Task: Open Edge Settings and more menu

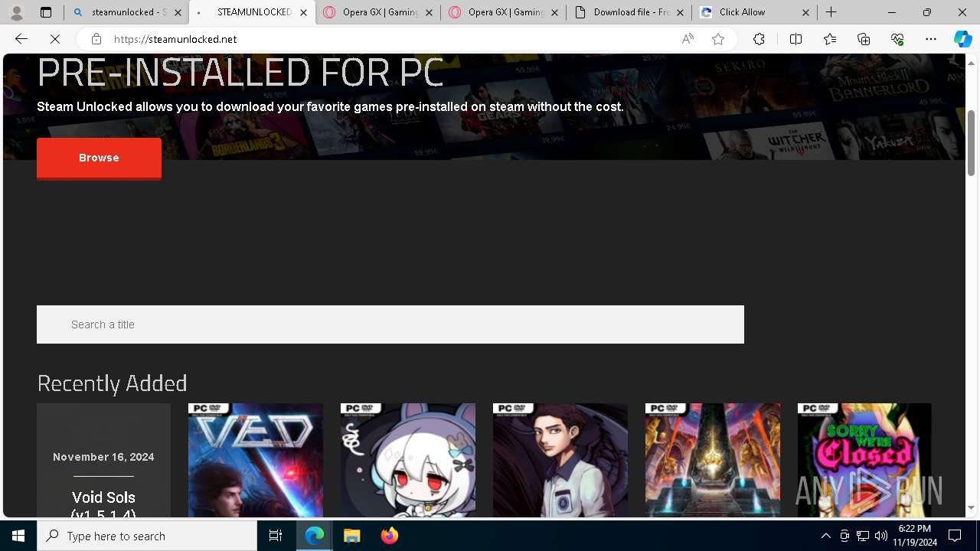Action: click(931, 39)
